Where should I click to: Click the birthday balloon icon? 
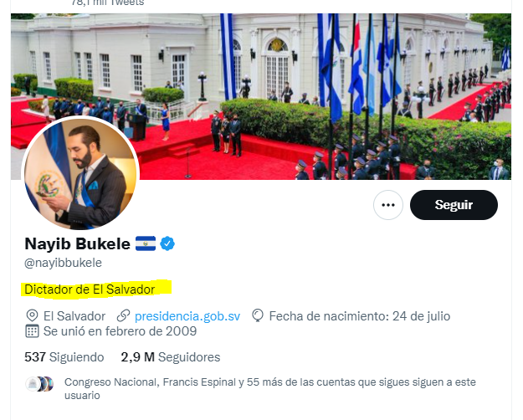click(258, 315)
